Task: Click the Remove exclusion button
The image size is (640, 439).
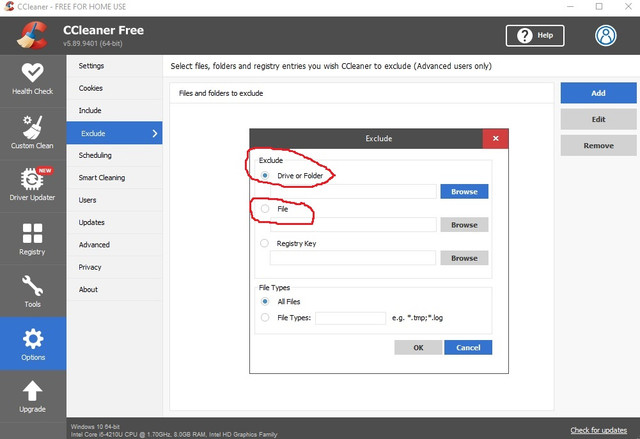Action: click(x=598, y=146)
